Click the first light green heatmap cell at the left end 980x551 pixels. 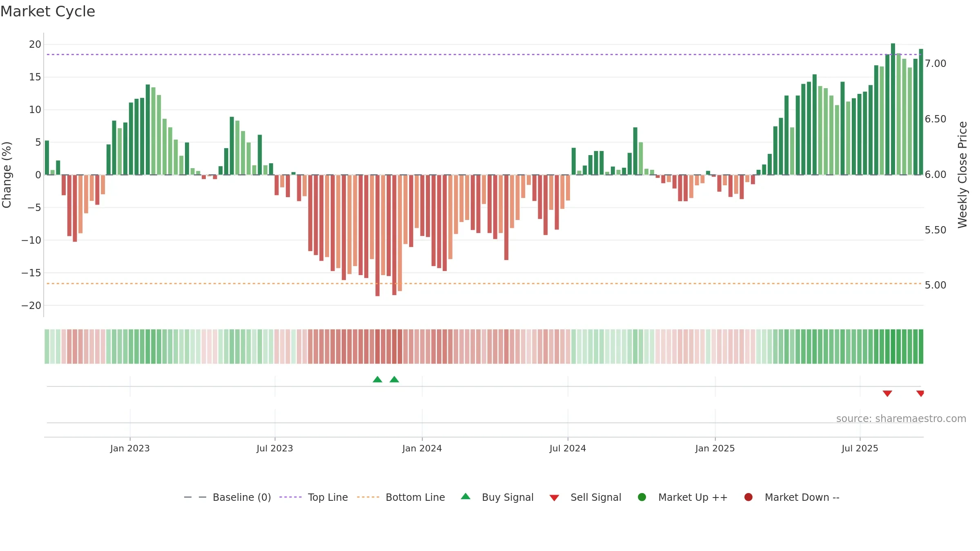pos(47,347)
